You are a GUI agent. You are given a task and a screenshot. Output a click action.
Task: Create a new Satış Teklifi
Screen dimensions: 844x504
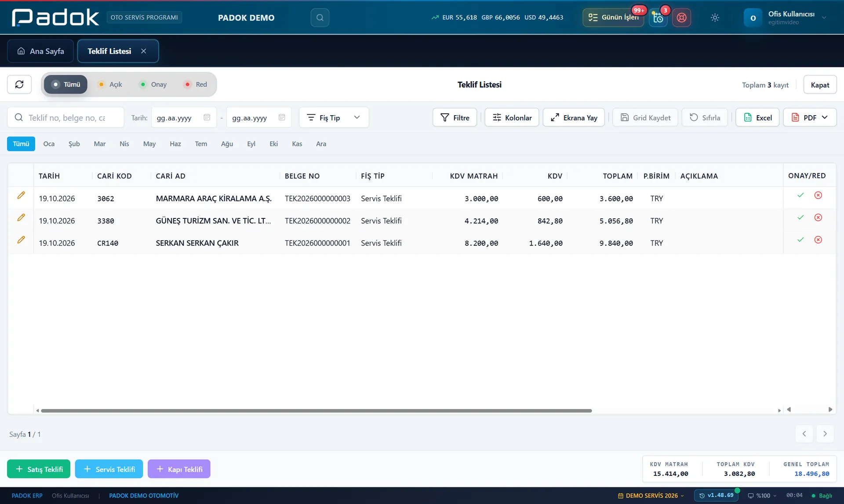pos(39,469)
